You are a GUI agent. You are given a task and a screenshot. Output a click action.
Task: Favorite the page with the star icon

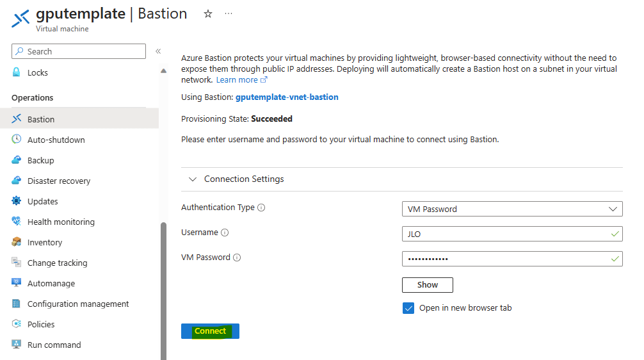[208, 14]
